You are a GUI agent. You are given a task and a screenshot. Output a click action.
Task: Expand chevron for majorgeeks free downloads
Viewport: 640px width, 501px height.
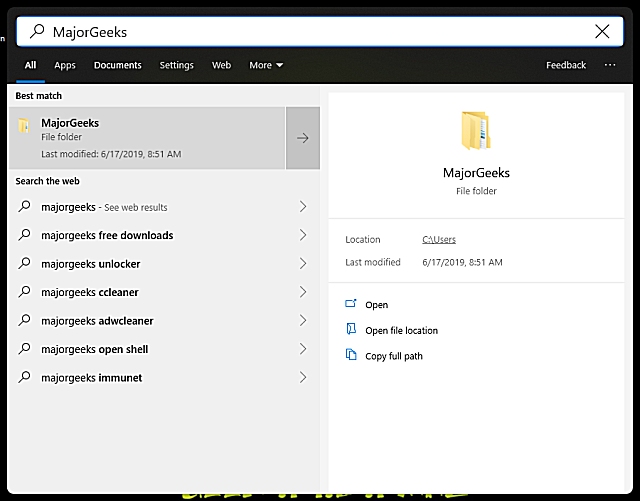(303, 235)
